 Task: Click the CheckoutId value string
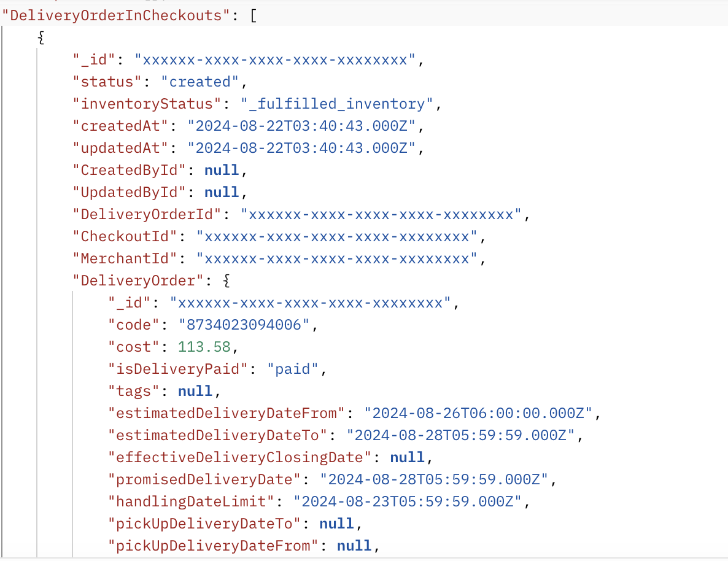click(337, 236)
